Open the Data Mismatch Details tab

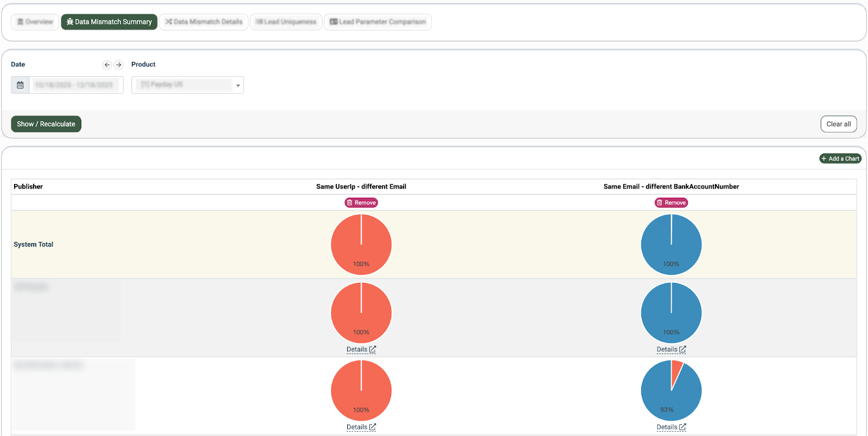click(x=203, y=22)
